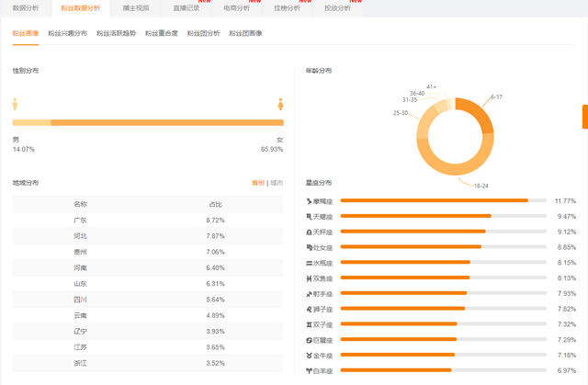Open the 电商分析 tab
The height and width of the screenshot is (385, 588).
(236, 8)
